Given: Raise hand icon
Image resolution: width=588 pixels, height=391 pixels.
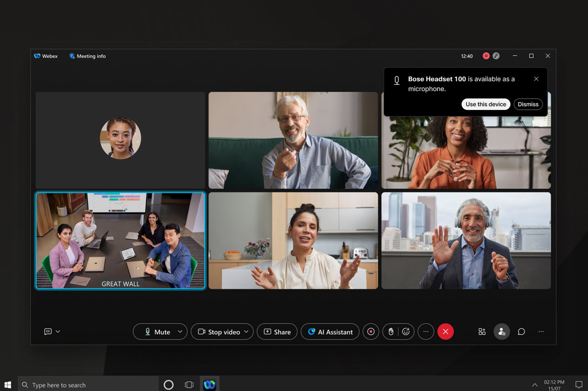Looking at the screenshot, I should 391,331.
